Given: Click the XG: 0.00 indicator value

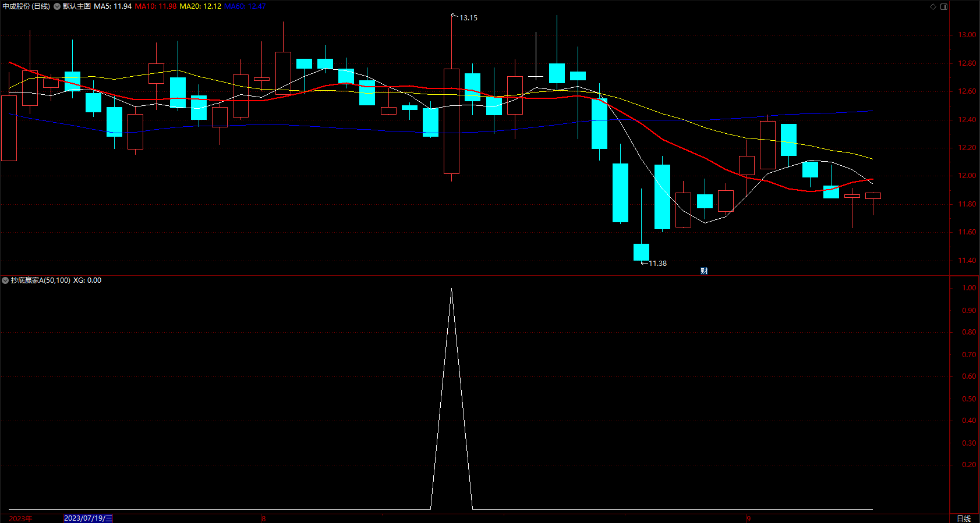Looking at the screenshot, I should tap(87, 280).
